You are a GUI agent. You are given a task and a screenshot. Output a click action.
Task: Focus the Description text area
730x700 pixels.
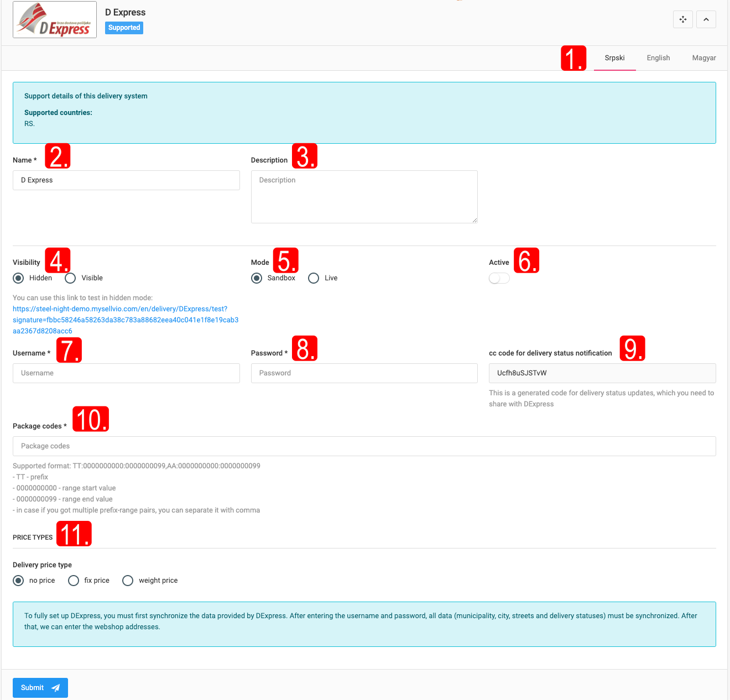364,197
